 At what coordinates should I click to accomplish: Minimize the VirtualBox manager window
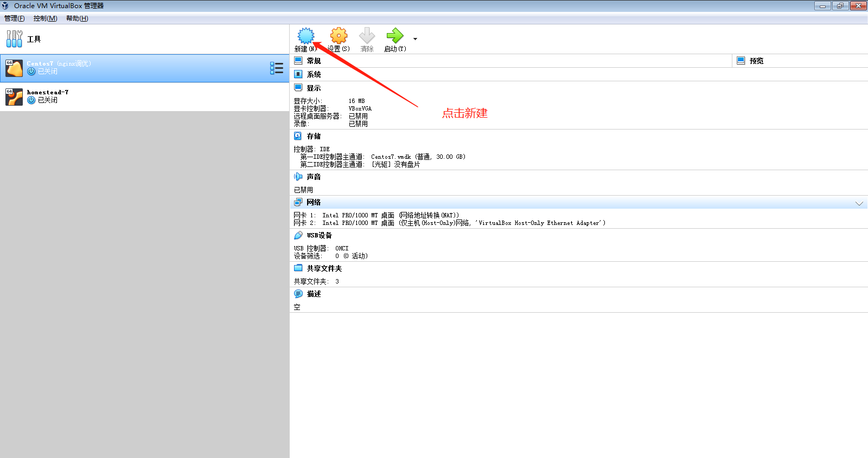click(x=822, y=6)
